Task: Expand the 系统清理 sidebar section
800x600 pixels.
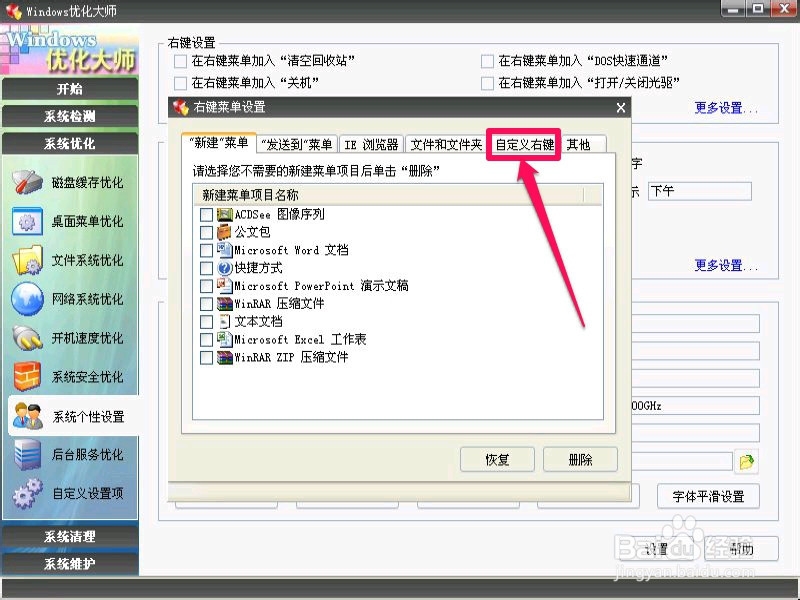Action: tap(70, 536)
